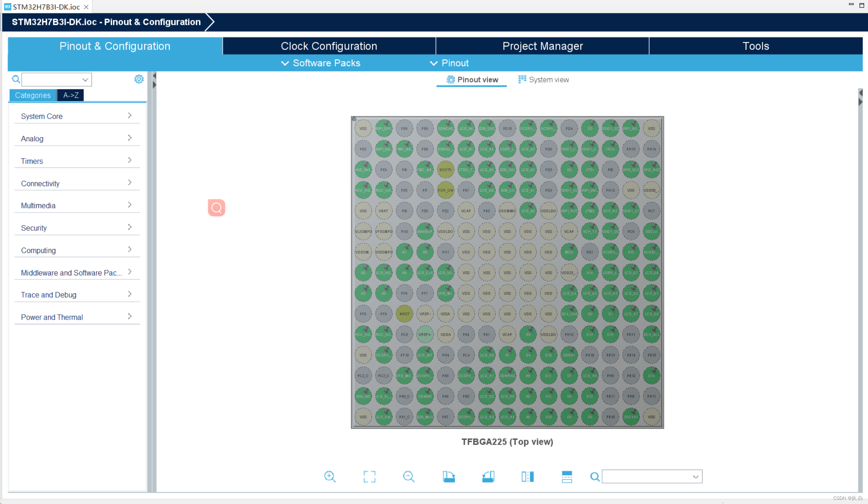
Task: Rotate the chip view counter-clockwise
Action: click(488, 477)
